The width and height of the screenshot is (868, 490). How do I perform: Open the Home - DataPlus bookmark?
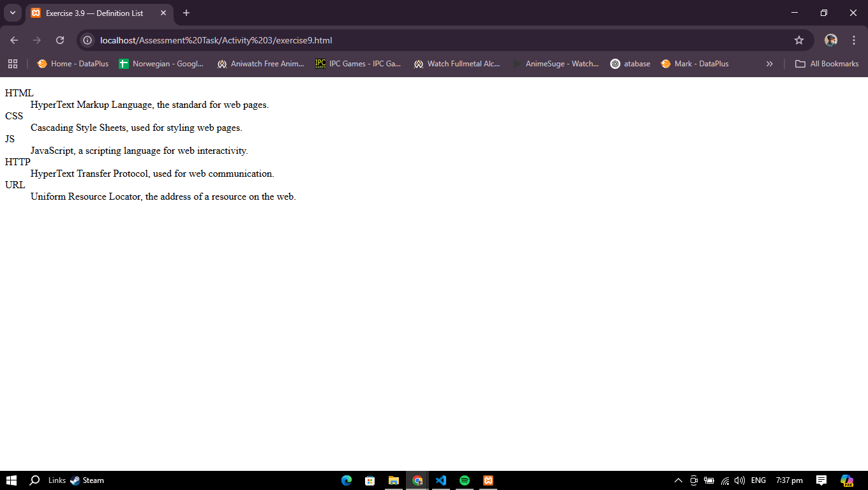tap(73, 64)
